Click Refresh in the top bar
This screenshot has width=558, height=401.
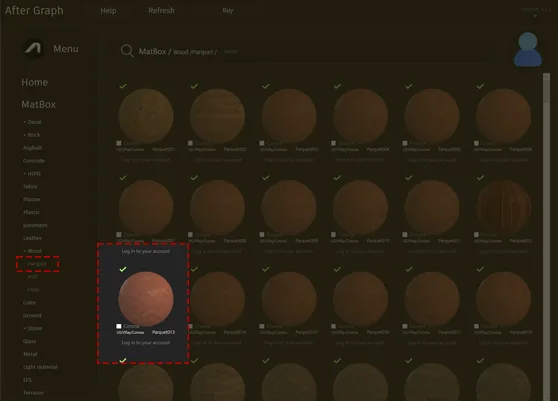(161, 10)
